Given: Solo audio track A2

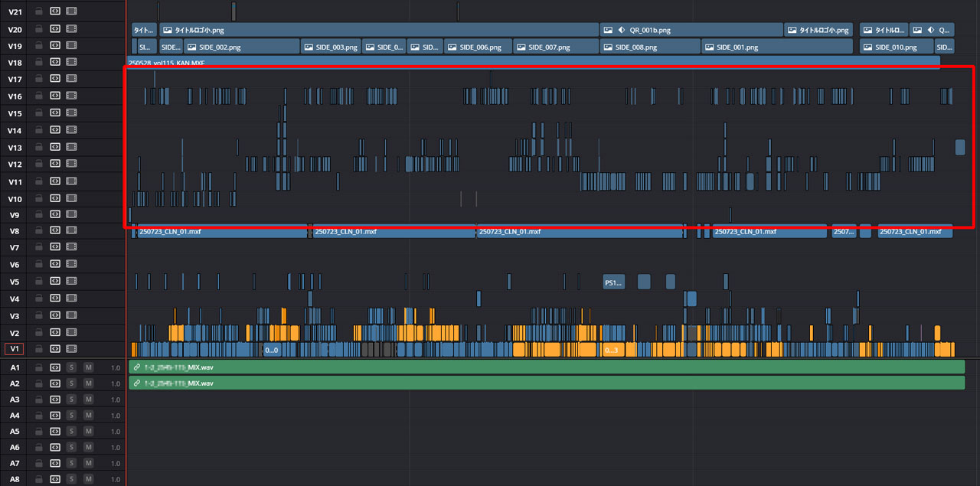Looking at the screenshot, I should tap(71, 383).
